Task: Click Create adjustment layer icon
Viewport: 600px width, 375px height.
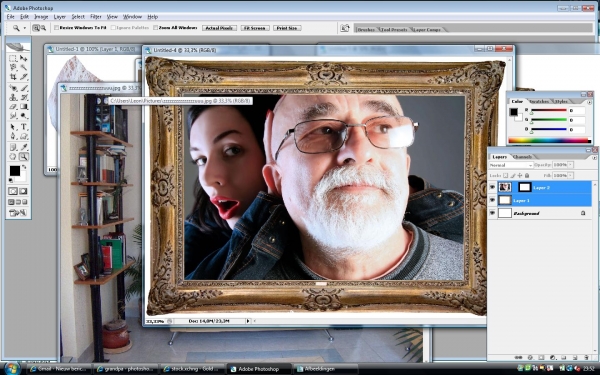Action: tap(553, 358)
